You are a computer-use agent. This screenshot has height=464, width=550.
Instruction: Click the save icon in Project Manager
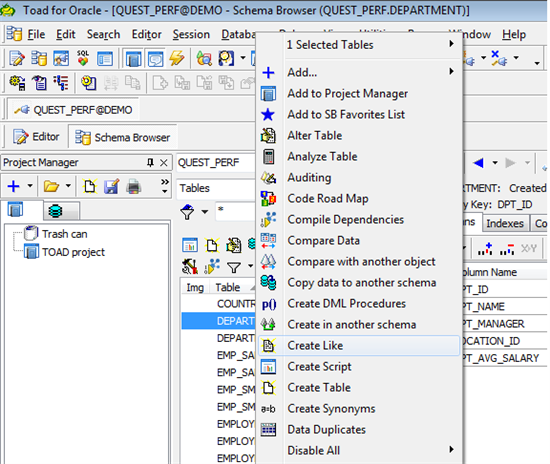pyautogui.click(x=112, y=187)
